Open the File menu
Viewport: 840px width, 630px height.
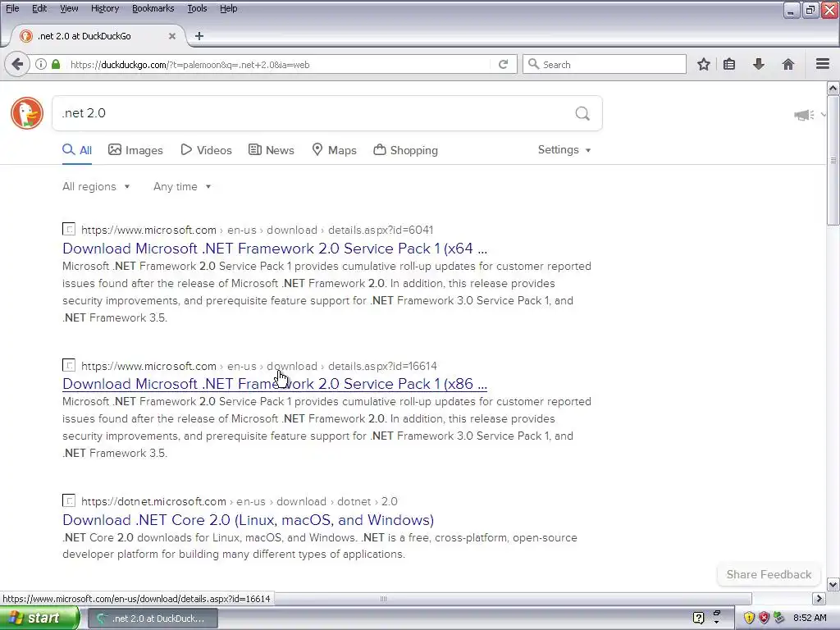[12, 8]
